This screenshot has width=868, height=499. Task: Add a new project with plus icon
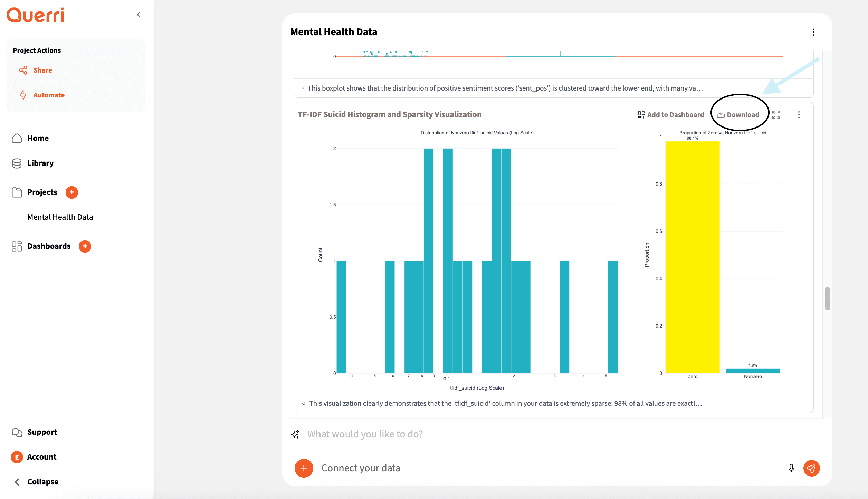[x=72, y=192]
